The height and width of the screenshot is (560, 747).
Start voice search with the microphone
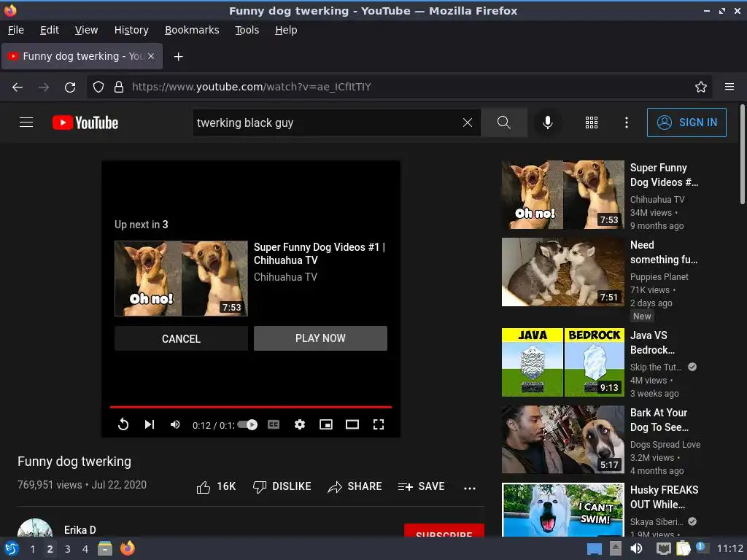548,122
